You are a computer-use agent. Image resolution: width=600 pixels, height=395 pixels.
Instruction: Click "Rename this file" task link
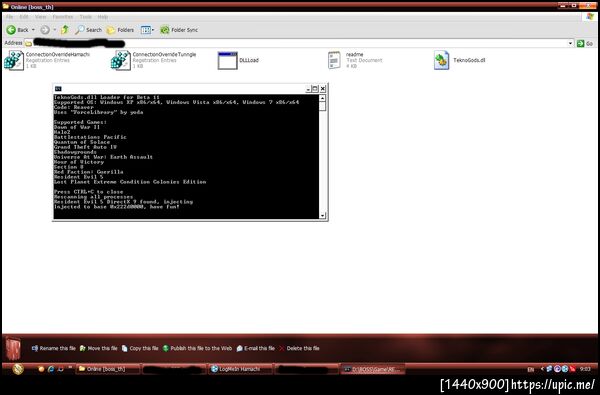[x=54, y=348]
